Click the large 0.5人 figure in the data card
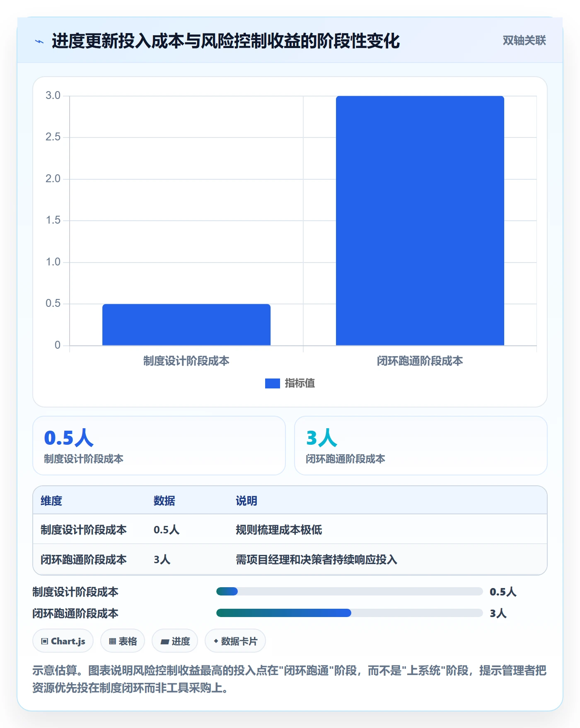This screenshot has height=728, width=580. pos(69,438)
